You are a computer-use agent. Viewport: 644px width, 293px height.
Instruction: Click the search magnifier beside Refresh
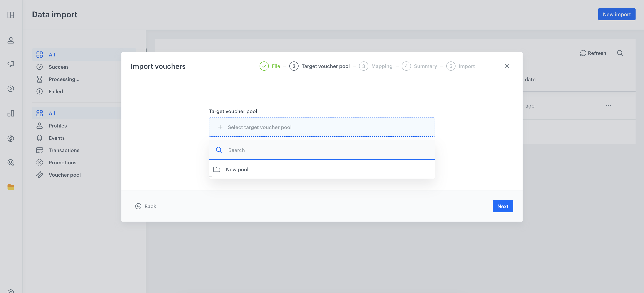pos(620,53)
